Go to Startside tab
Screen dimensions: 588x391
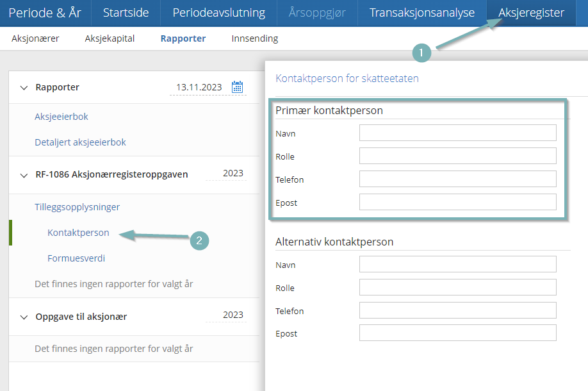coord(126,13)
